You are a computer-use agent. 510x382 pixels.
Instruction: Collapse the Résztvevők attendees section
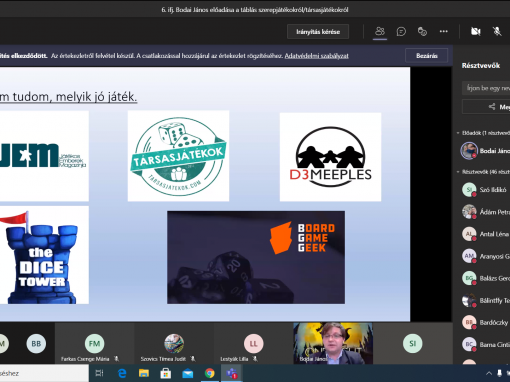[458, 172]
